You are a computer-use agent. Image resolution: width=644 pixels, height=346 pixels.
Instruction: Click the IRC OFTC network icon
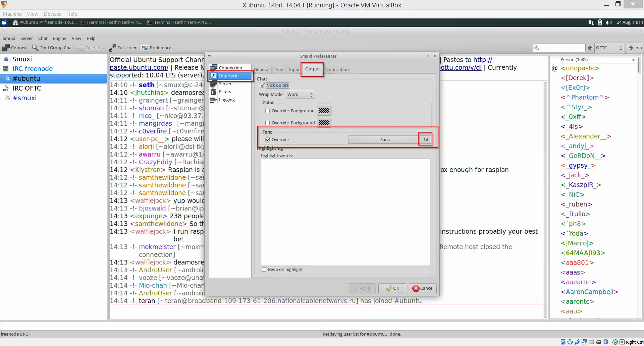click(x=6, y=88)
